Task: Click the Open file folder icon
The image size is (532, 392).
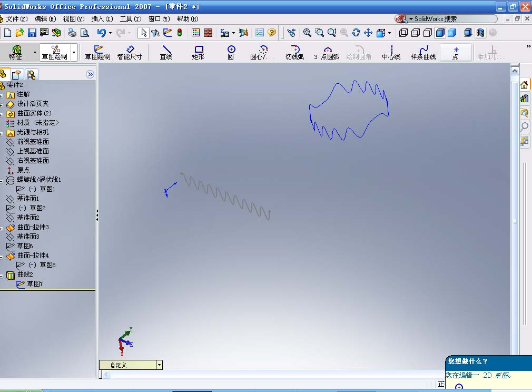Action: tap(19, 33)
